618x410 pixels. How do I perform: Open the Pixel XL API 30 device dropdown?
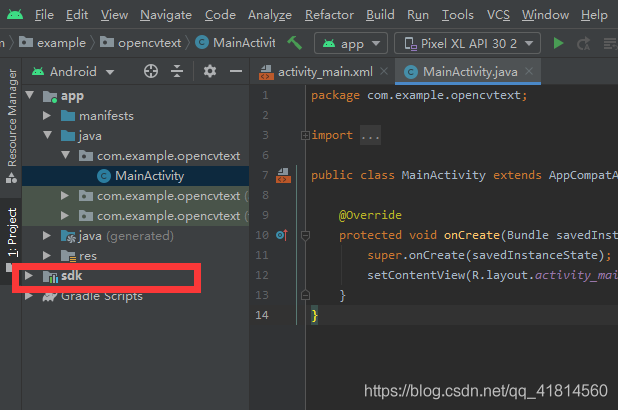pos(467,43)
